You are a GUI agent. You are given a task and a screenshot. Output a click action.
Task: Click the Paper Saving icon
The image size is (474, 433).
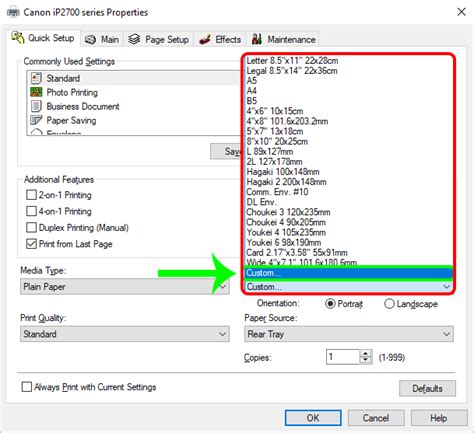tap(36, 120)
